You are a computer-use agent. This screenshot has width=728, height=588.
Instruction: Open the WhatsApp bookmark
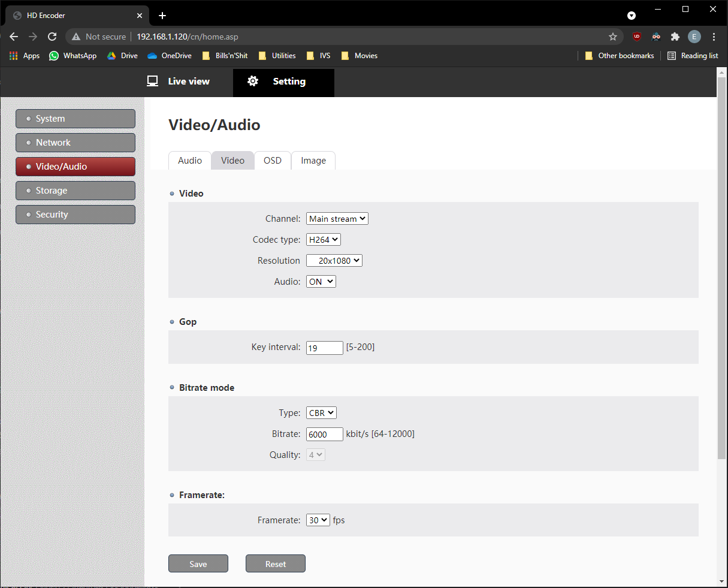pos(73,56)
